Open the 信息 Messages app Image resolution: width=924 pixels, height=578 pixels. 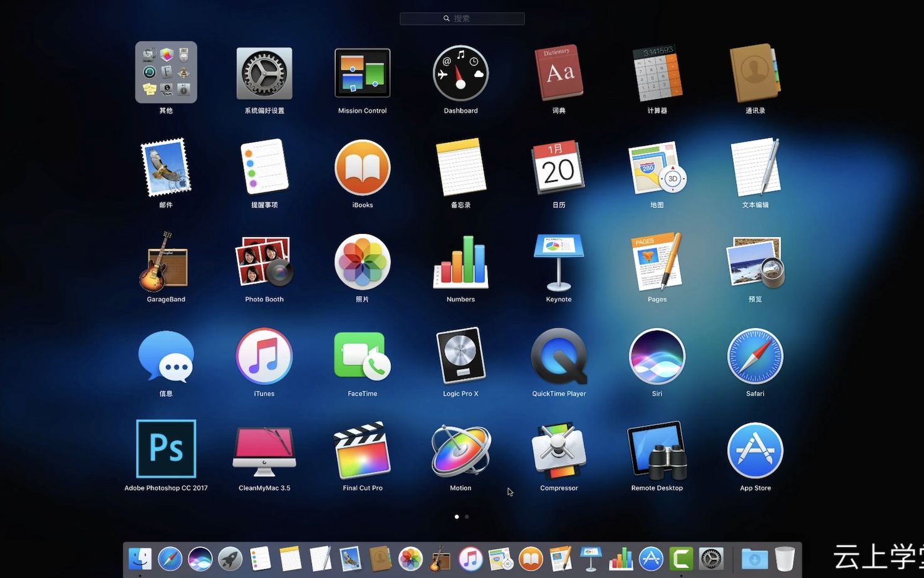(x=166, y=356)
